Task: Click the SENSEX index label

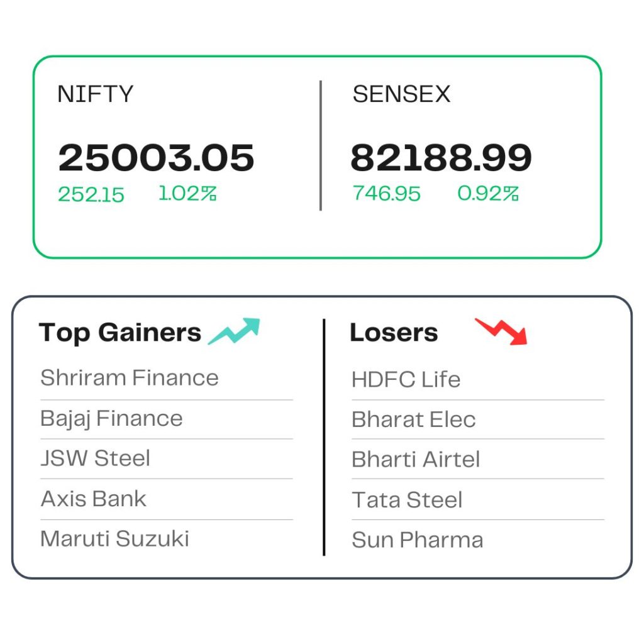Action: click(x=401, y=94)
